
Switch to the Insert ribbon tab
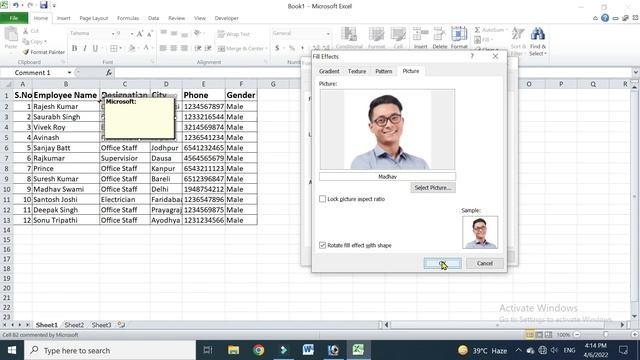click(63, 18)
